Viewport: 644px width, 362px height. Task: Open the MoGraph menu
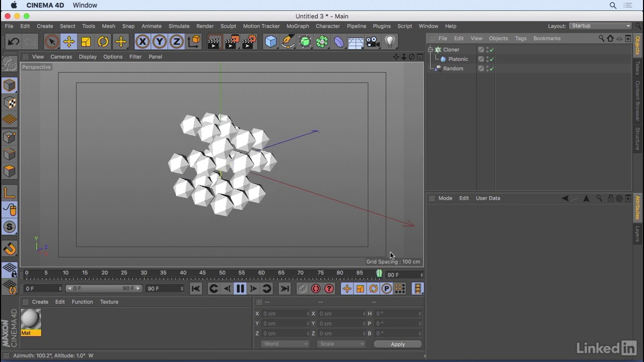(x=298, y=26)
